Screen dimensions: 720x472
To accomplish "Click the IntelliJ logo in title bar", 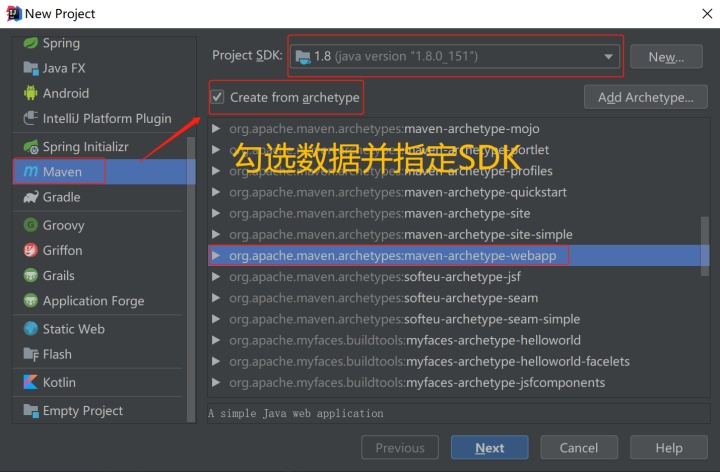I will (x=14, y=14).
